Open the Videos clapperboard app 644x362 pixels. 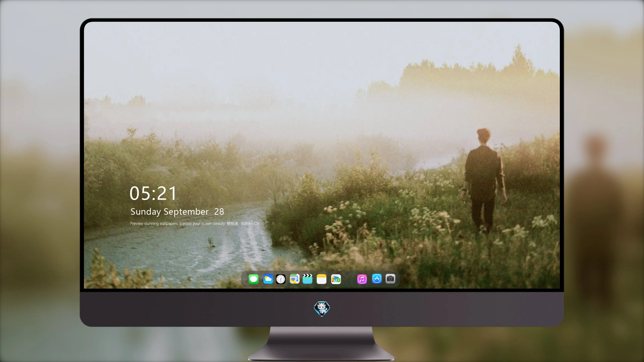point(308,279)
